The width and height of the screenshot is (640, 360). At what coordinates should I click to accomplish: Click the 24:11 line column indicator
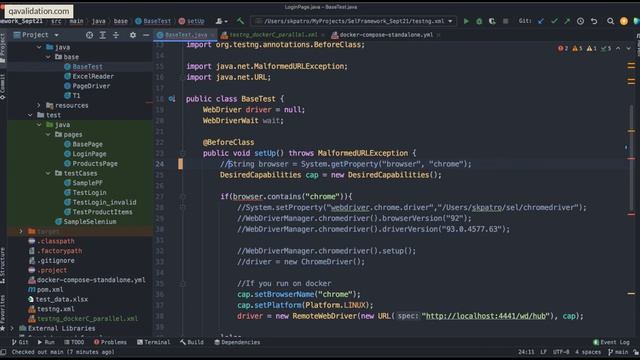[526, 352]
